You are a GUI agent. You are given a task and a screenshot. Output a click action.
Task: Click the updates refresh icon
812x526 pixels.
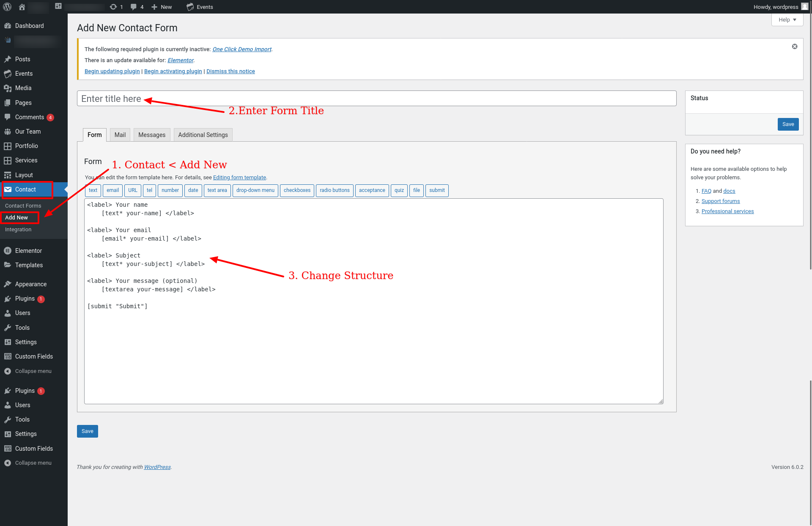coord(113,7)
